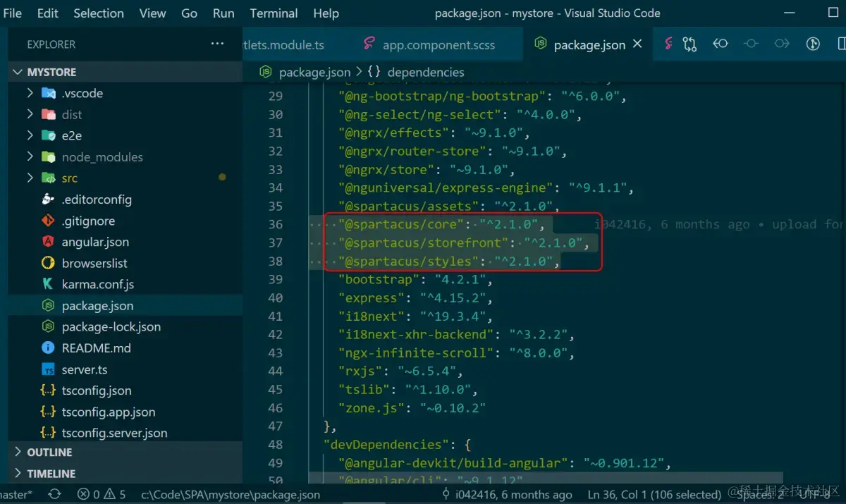Open the Go menu

[x=189, y=13]
